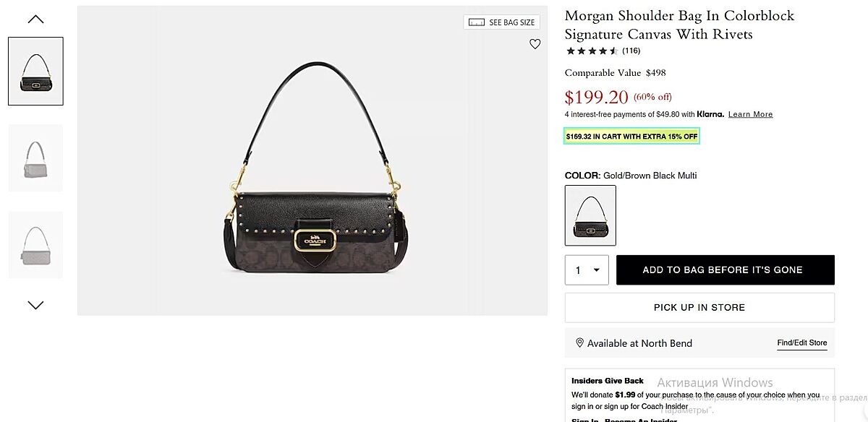868x422 pixels.
Task: Click the extra 15% off cart banner
Action: pyautogui.click(x=631, y=136)
